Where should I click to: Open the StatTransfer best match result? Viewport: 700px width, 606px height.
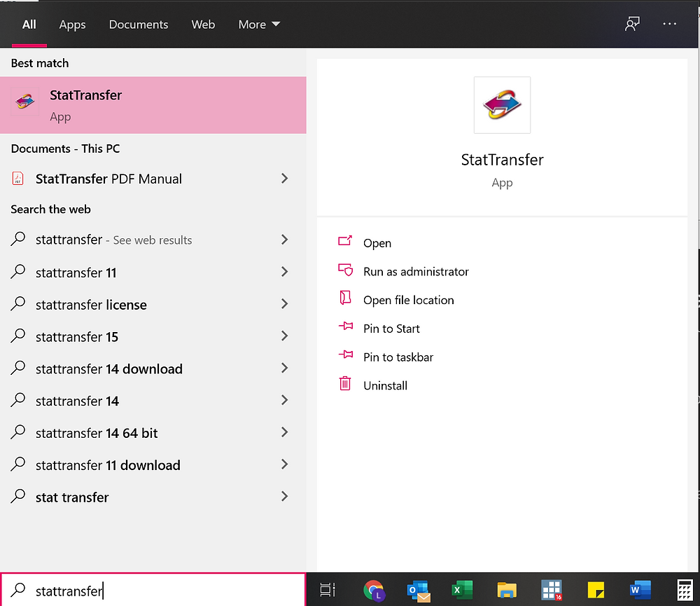click(x=153, y=105)
